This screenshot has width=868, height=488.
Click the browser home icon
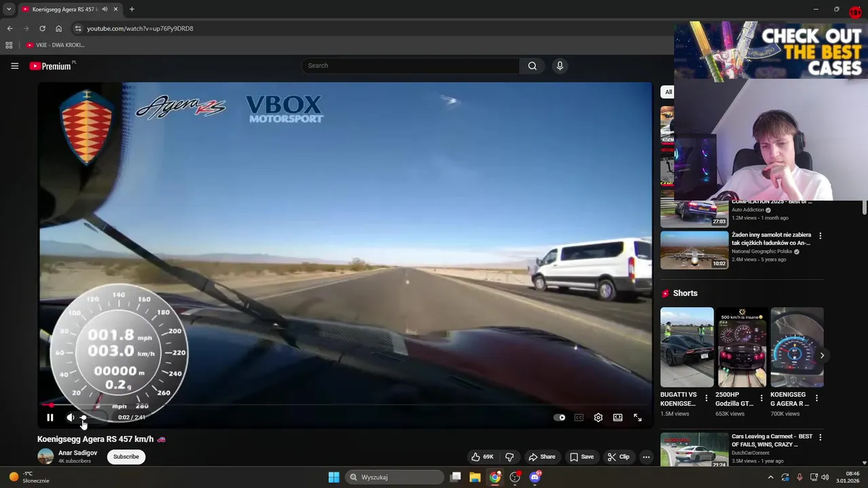58,28
